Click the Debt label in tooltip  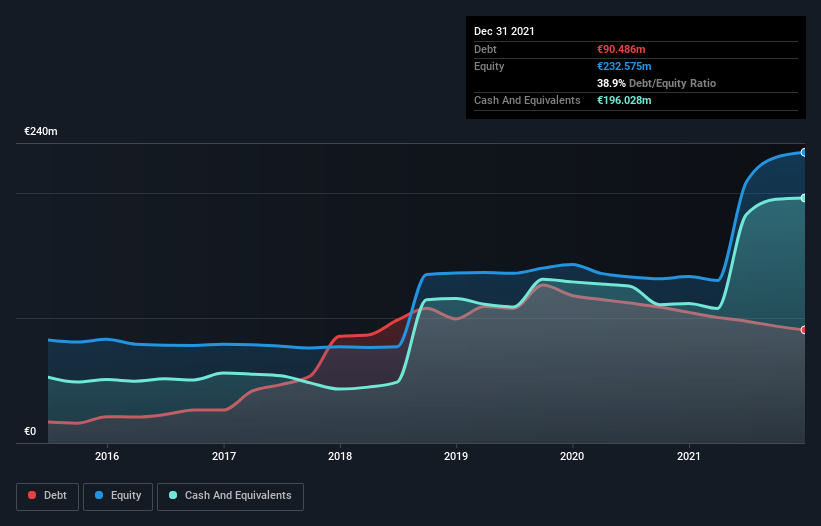(x=485, y=49)
